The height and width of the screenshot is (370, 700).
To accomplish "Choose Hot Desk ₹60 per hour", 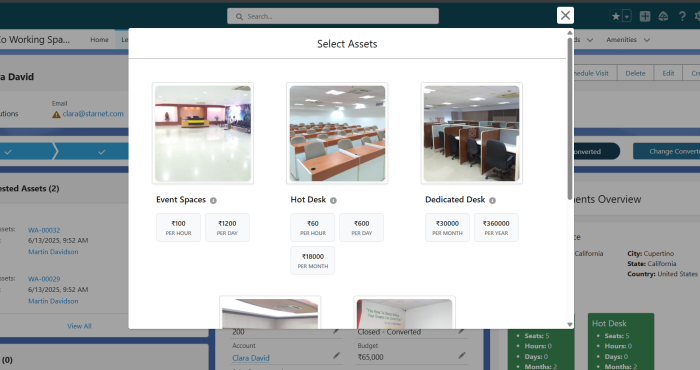I will click(x=312, y=227).
